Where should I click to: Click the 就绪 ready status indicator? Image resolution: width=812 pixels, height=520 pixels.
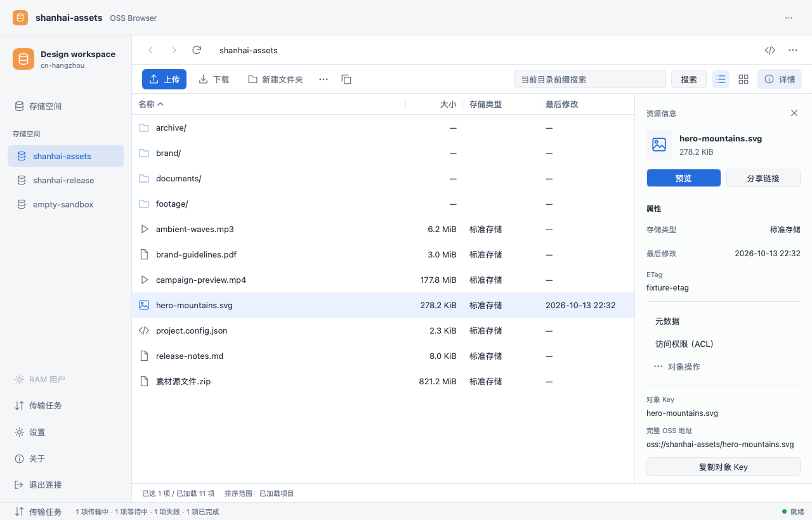[793, 512]
